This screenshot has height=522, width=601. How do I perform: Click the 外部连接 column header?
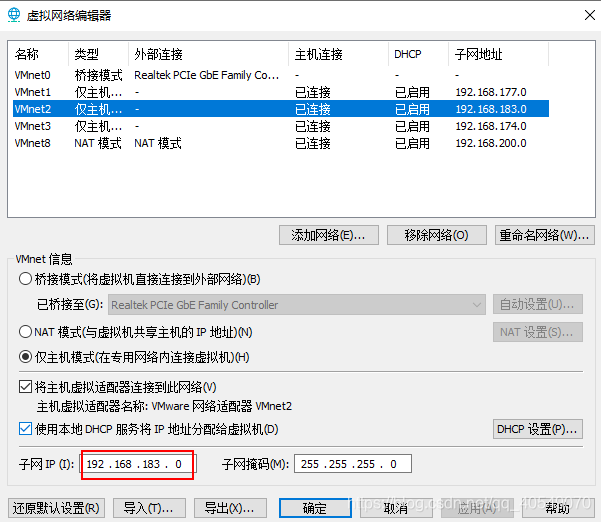tap(208, 54)
